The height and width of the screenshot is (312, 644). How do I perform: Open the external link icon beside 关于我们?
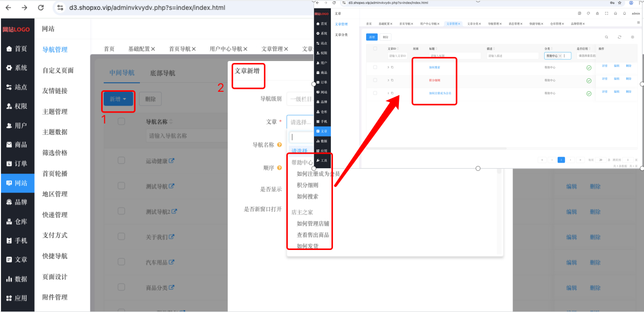pos(172,237)
